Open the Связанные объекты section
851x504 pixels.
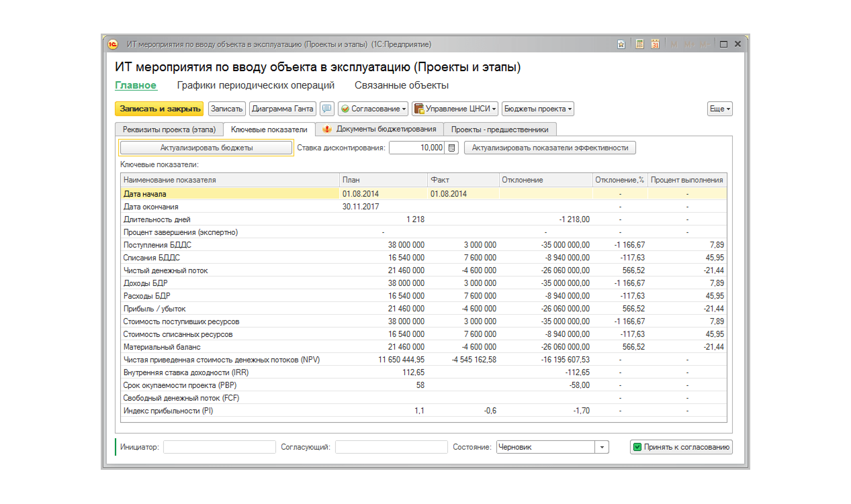click(402, 85)
